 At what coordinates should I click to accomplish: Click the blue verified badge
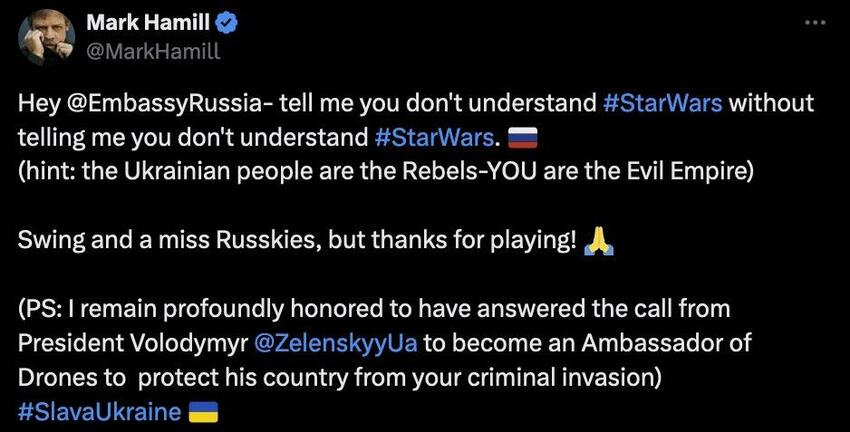click(x=226, y=23)
